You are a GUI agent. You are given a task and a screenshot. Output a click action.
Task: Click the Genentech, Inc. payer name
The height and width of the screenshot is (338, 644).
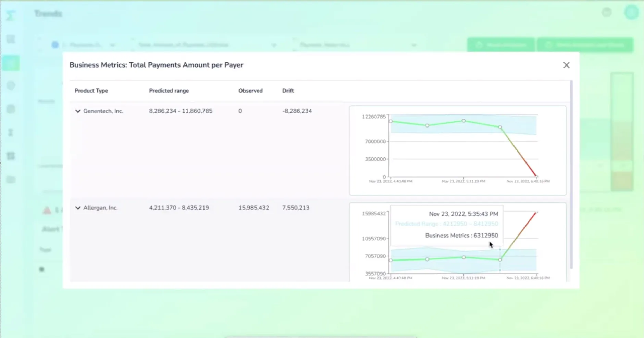pos(103,111)
